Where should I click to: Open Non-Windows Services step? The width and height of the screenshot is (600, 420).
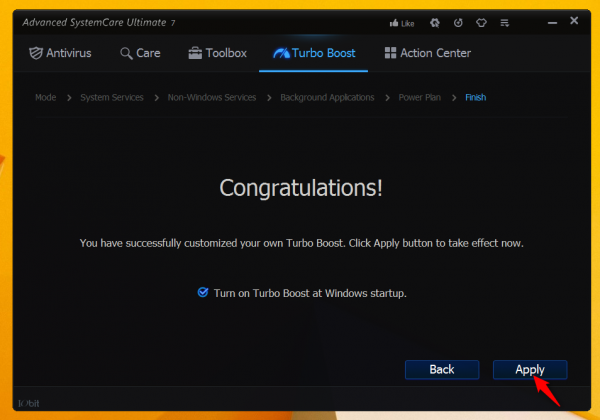pos(212,98)
